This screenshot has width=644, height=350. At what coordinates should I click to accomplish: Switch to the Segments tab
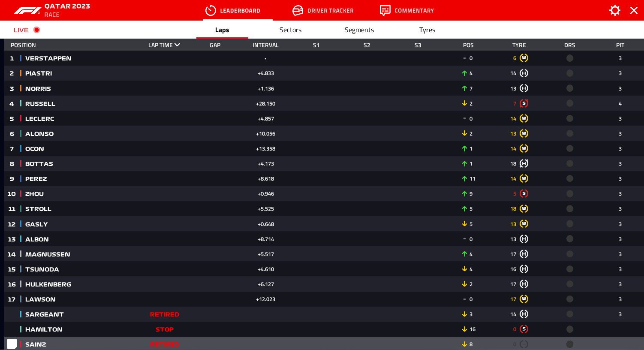[359, 30]
